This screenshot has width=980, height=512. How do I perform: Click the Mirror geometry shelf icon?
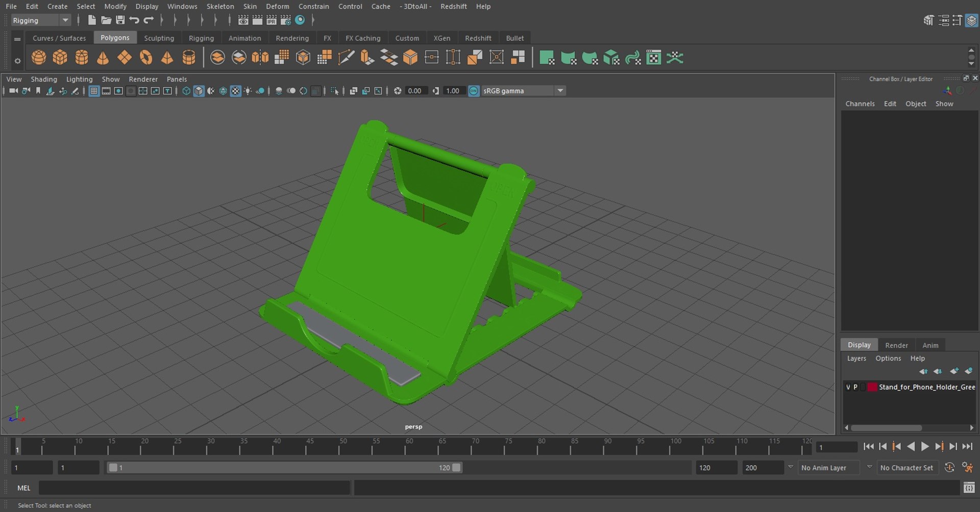260,58
